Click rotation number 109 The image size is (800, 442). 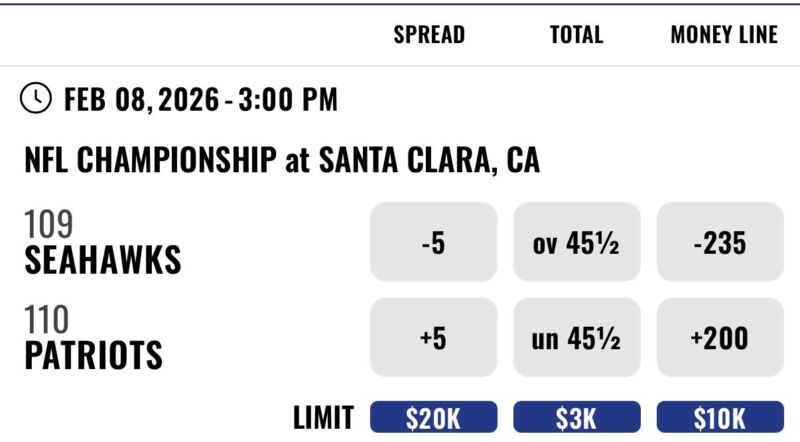point(49,226)
